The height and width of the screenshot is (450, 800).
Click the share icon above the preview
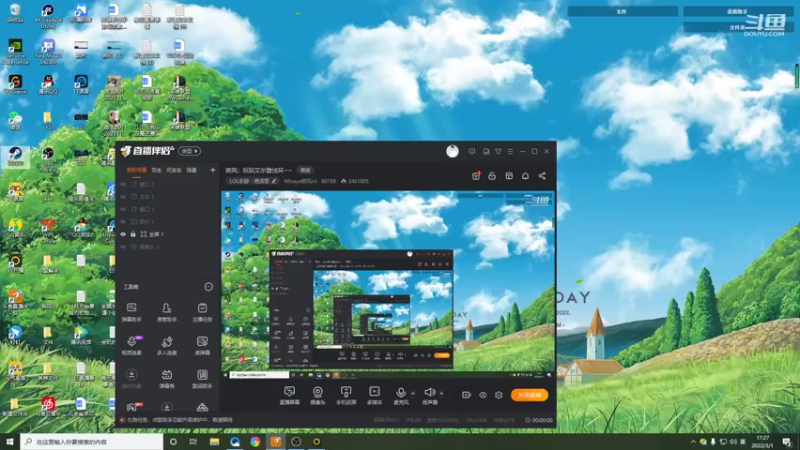pos(542,176)
